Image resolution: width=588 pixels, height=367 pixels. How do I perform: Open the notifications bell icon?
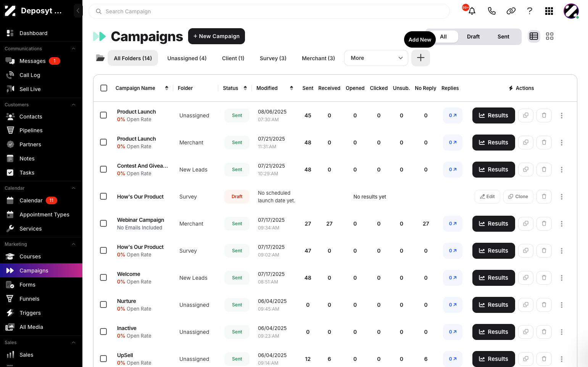(x=472, y=11)
